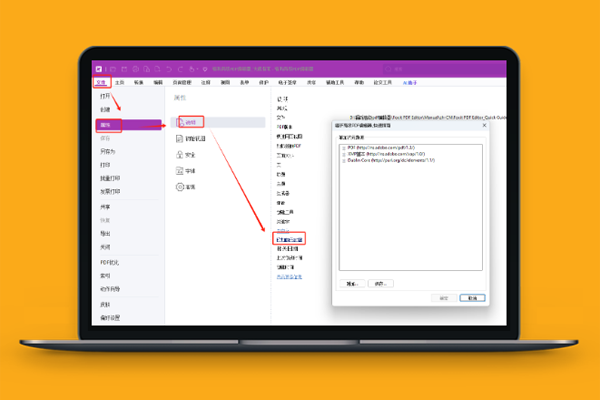The height and width of the screenshot is (400, 600).
Task: Expand the XMP namespace tree node
Action: (x=343, y=154)
